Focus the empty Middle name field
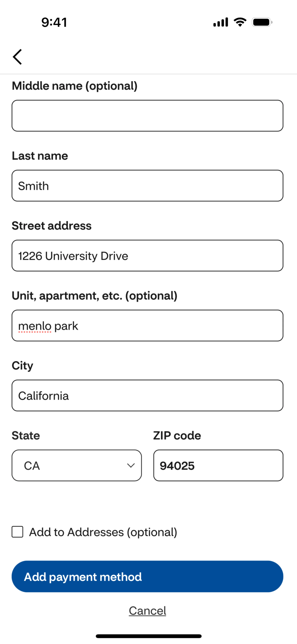Viewport: 297px width, 644px height. pyautogui.click(x=148, y=116)
